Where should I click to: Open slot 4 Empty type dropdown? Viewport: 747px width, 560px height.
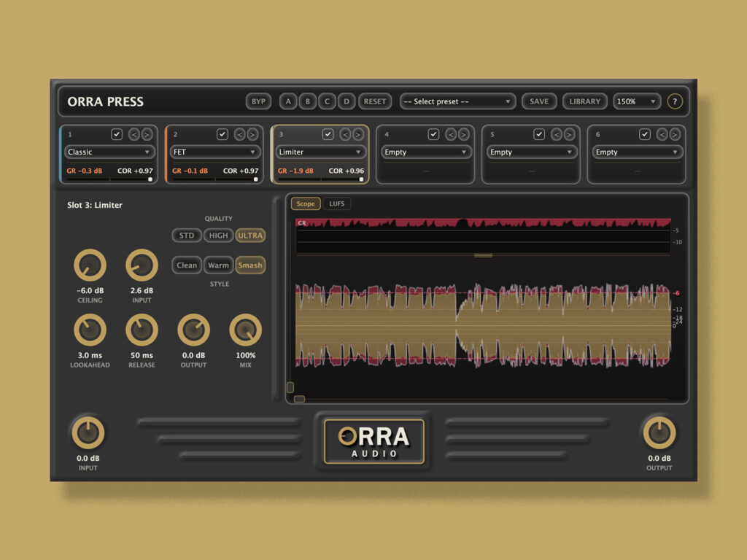(426, 152)
